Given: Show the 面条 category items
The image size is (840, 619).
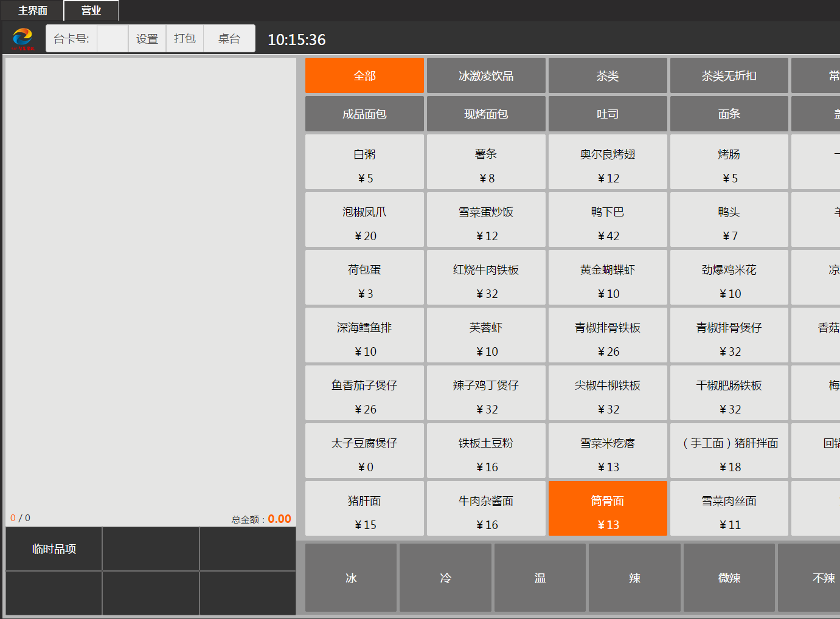Looking at the screenshot, I should coord(729,114).
